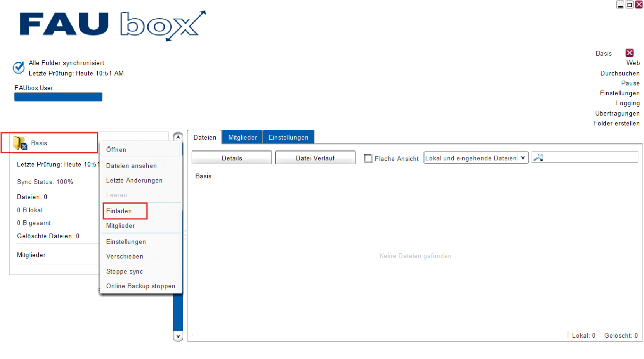Click the FAUbox User label
Viewport: 644px width, 359px height.
click(x=34, y=88)
